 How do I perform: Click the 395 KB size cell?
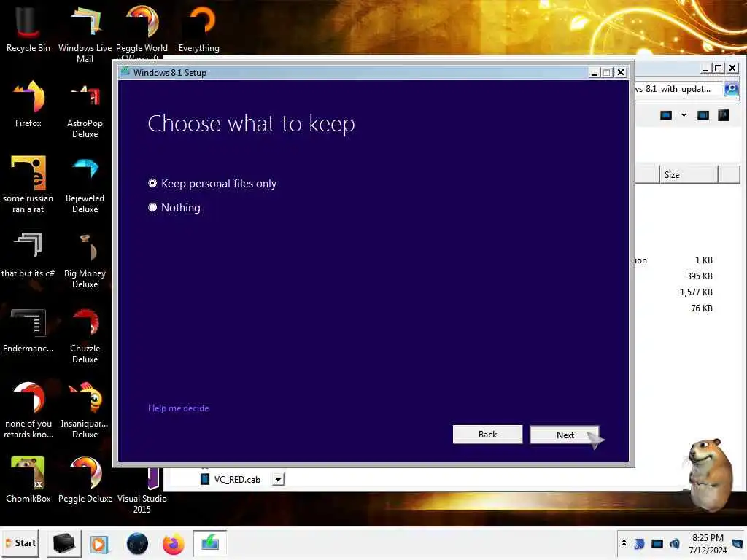pyautogui.click(x=700, y=276)
